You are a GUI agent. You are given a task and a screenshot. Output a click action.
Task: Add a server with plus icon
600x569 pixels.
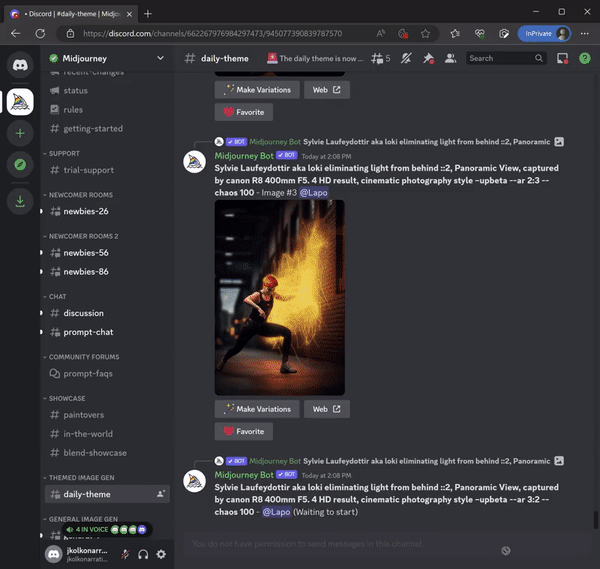click(x=20, y=133)
